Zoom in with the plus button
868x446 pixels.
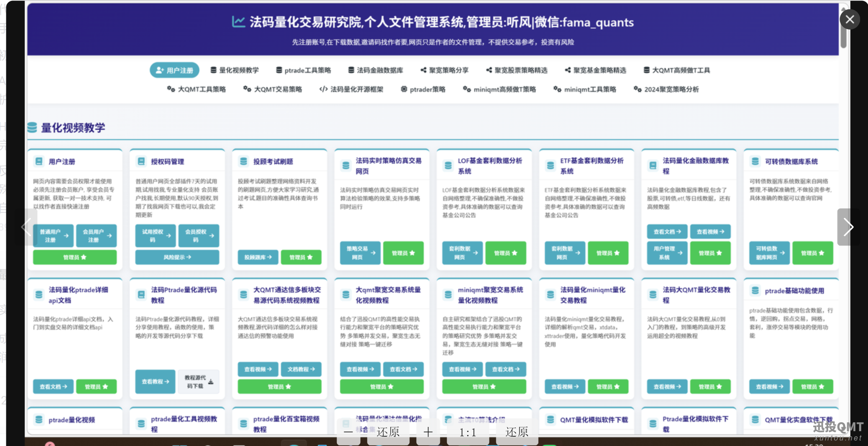click(428, 432)
